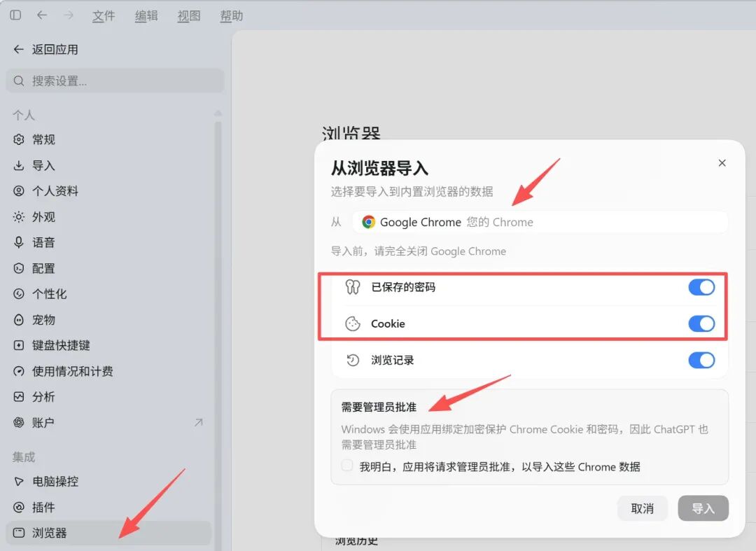This screenshot has width=756, height=551.
Task: Click the 宠物 icon
Action: (x=19, y=320)
